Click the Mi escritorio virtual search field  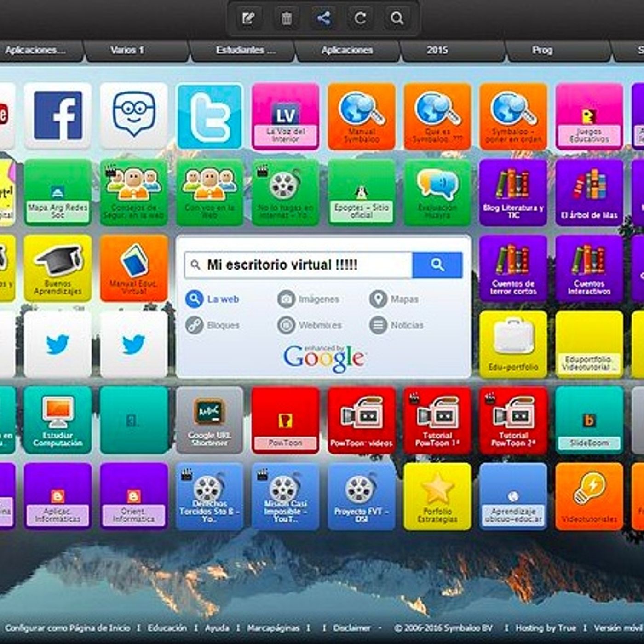pos(299,265)
